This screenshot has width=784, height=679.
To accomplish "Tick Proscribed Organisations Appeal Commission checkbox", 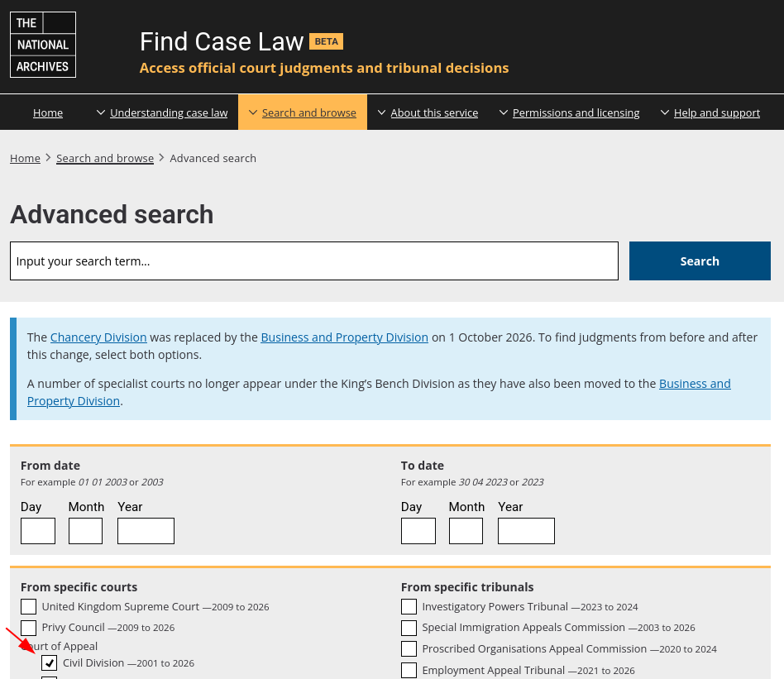I will 409,649.
